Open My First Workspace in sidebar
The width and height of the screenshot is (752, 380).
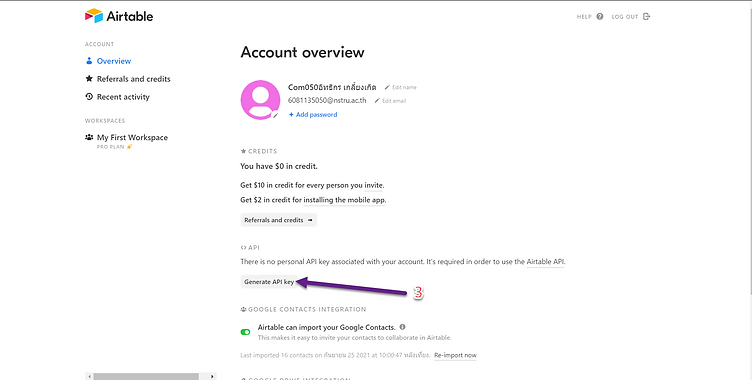click(132, 137)
